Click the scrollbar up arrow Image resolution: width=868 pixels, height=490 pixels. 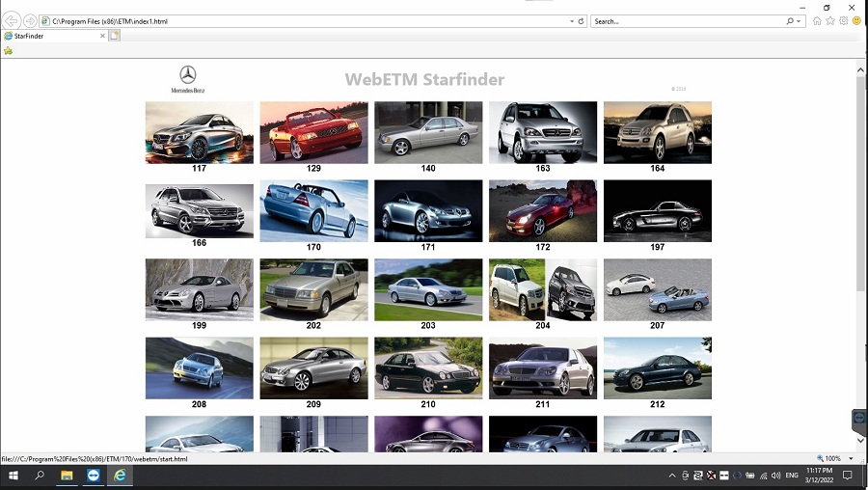[x=860, y=69]
